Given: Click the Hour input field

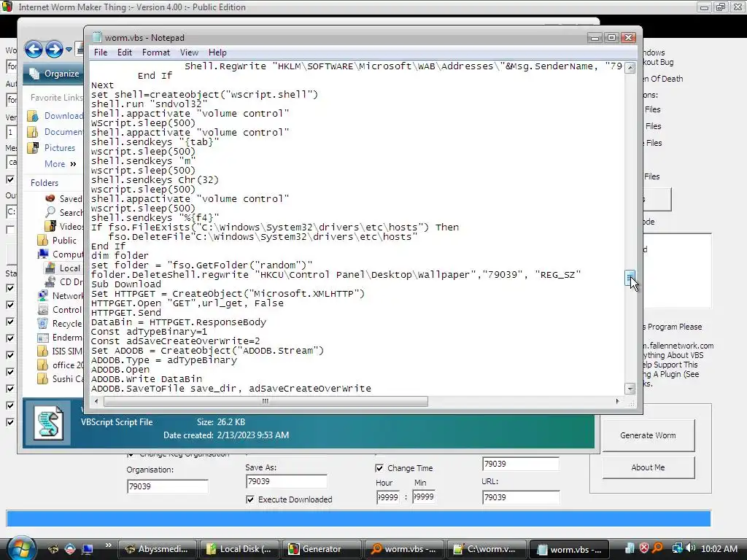Looking at the screenshot, I should coord(388,497).
